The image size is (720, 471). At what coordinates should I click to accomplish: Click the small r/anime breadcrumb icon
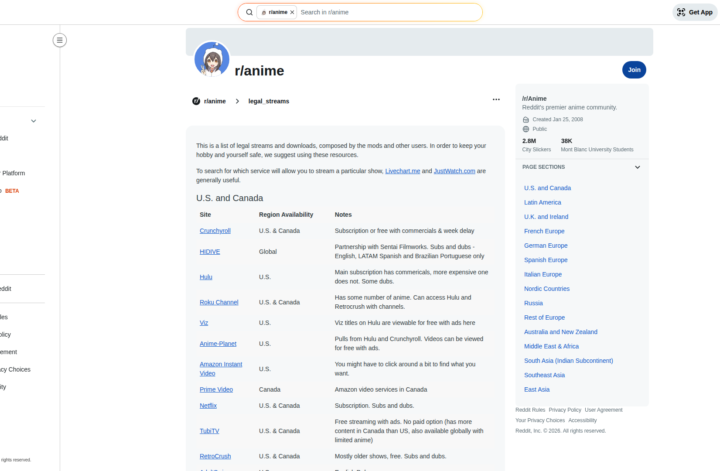pos(196,101)
